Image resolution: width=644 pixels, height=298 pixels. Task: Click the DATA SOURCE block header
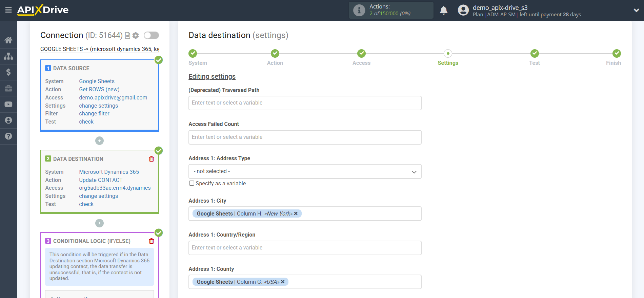[x=71, y=68]
